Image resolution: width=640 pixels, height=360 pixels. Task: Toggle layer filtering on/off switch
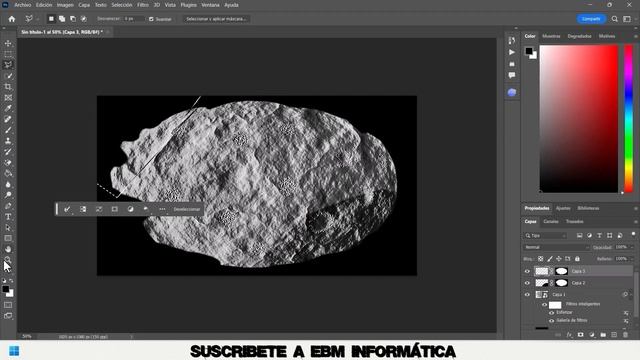pyautogui.click(x=633, y=234)
